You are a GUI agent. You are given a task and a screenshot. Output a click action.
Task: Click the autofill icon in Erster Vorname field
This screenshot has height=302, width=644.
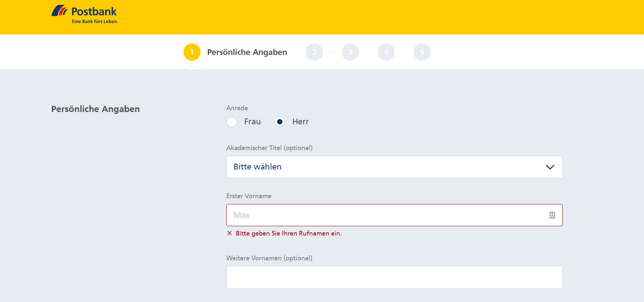tap(552, 215)
